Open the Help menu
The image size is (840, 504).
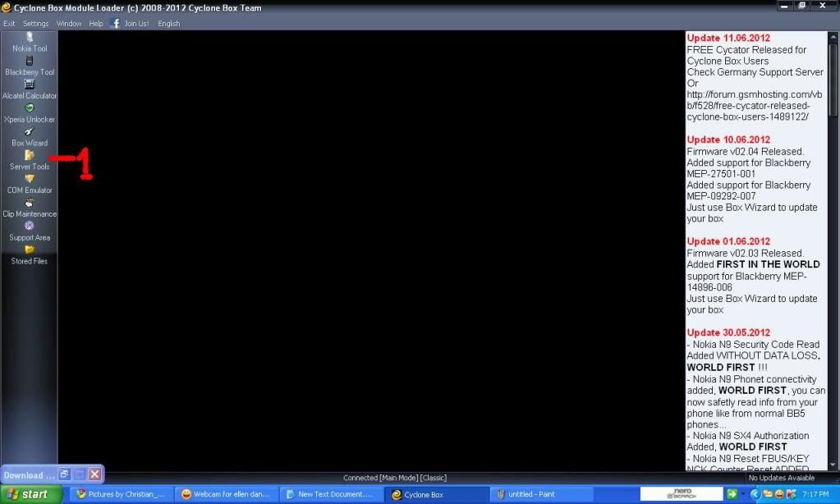pyautogui.click(x=96, y=24)
